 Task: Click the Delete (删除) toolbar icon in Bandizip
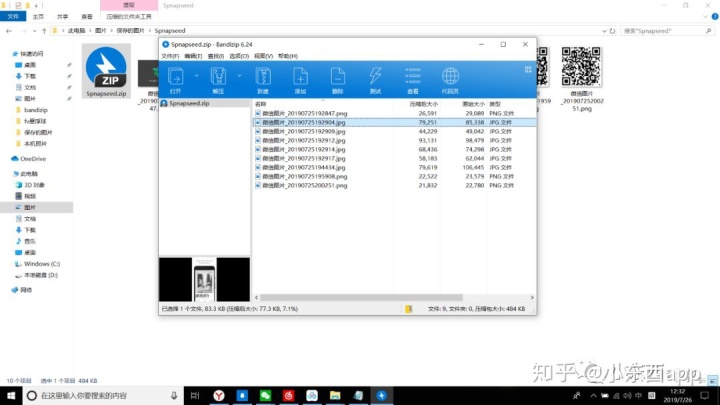pyautogui.click(x=338, y=80)
